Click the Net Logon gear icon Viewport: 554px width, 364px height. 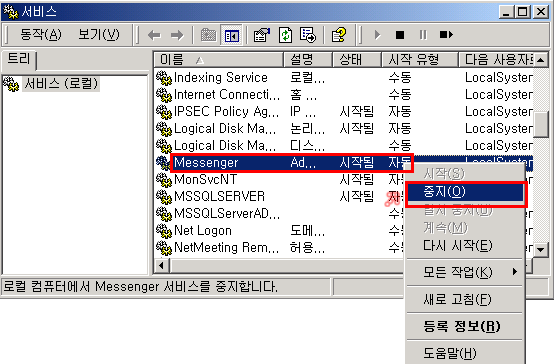tap(164, 231)
